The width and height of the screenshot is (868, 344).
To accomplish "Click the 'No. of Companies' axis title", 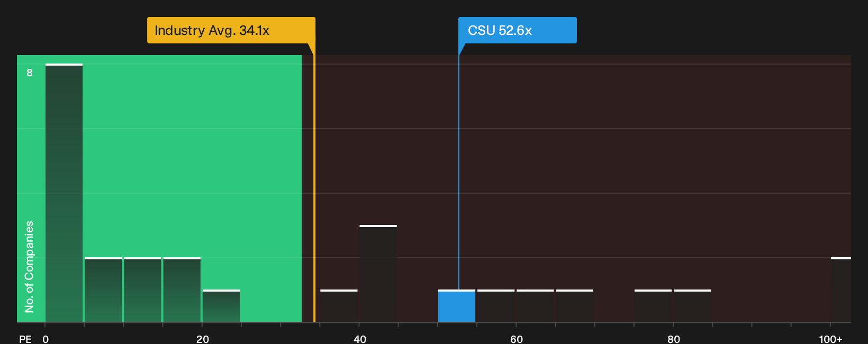I will pyautogui.click(x=29, y=267).
